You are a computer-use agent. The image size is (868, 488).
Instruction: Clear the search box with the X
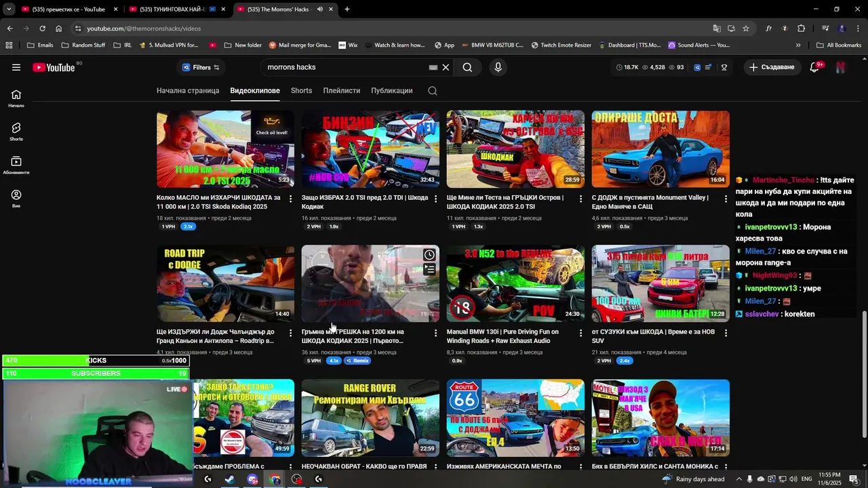point(446,67)
